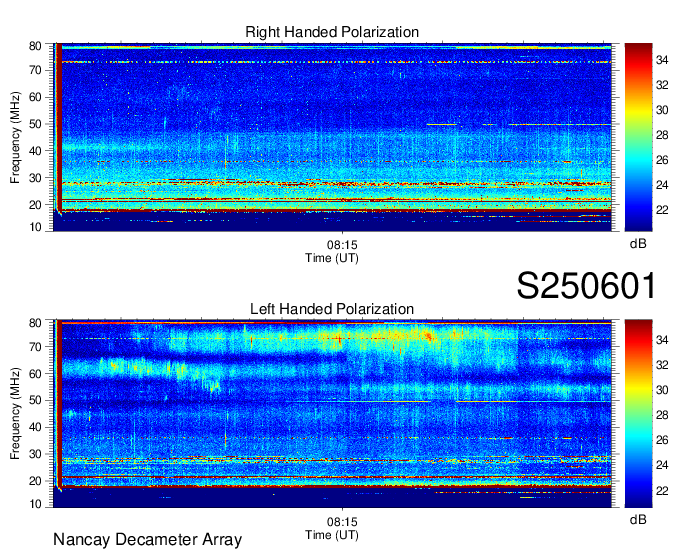Click the 24 dB label on Right Handed color bar
This screenshot has width=680, height=552.
[x=662, y=185]
